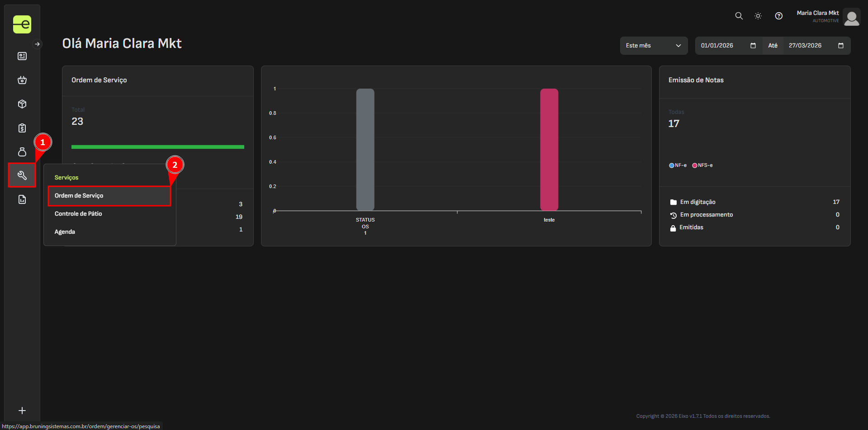Select 'Controle de Pátio' menu item
Screen dimensions: 868x430
click(x=78, y=214)
